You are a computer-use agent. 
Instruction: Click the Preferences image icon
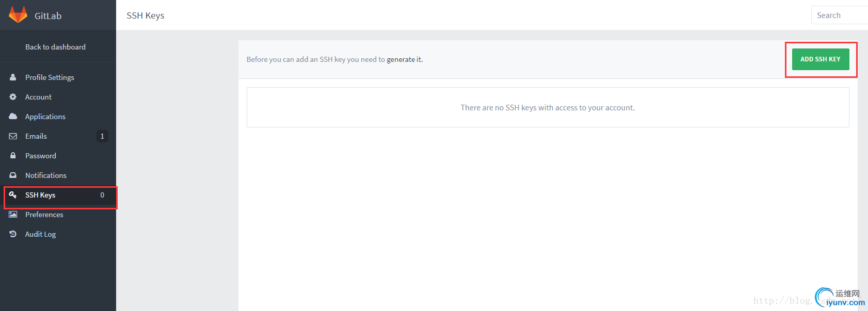13,215
